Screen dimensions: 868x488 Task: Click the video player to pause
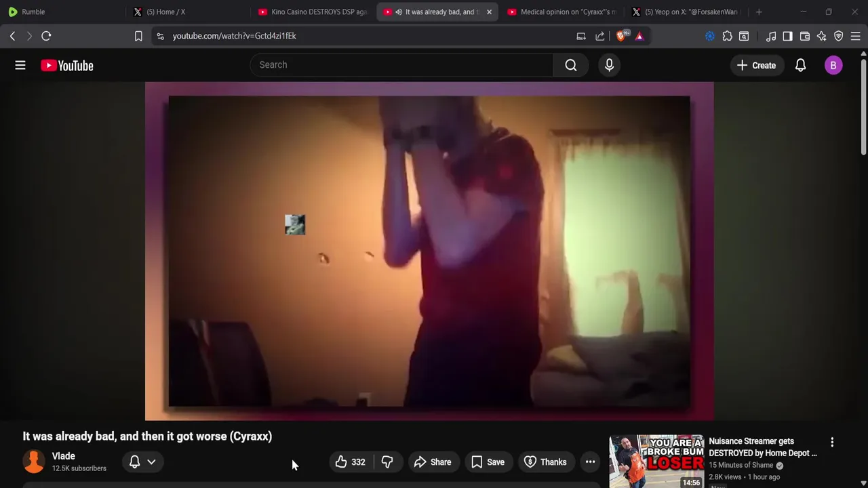pos(429,251)
